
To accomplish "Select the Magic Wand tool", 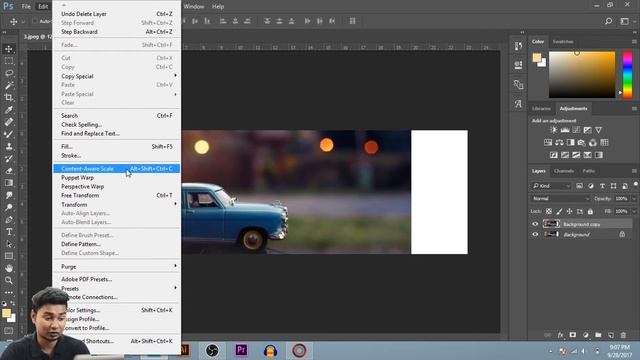I will (9, 85).
